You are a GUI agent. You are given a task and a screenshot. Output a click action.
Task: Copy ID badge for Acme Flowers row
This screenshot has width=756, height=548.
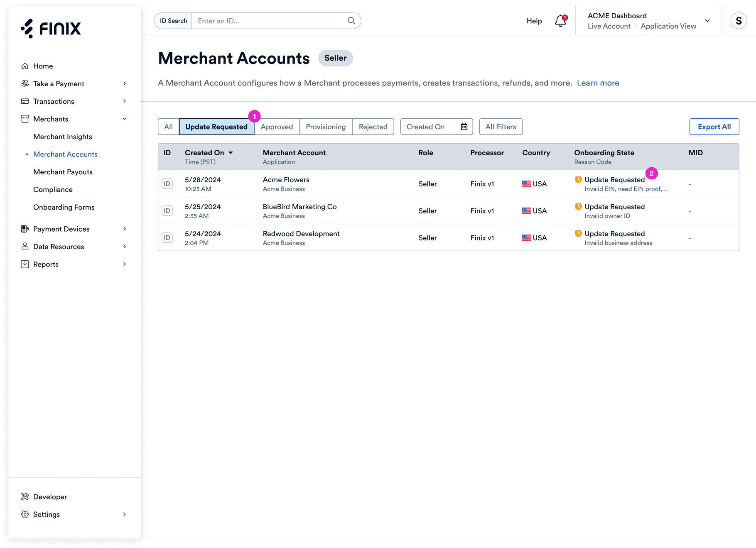(x=167, y=184)
